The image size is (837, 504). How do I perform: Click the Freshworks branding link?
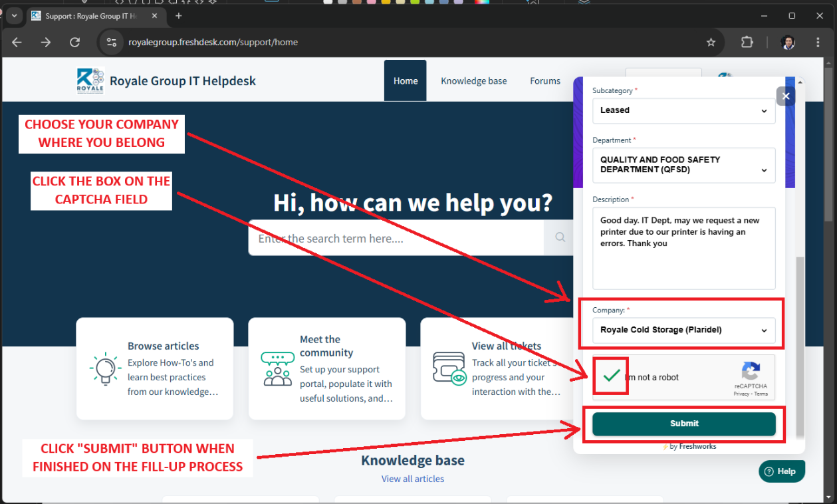pos(697,446)
